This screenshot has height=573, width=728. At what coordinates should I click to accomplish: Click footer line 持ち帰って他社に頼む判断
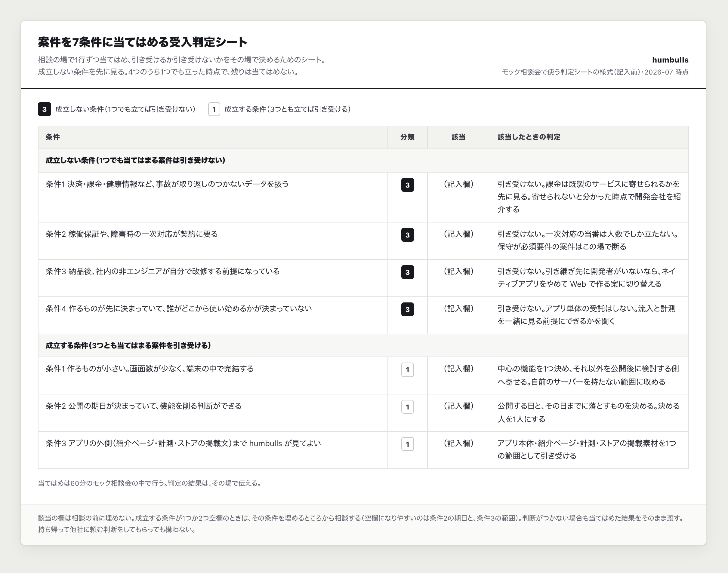pos(117,529)
